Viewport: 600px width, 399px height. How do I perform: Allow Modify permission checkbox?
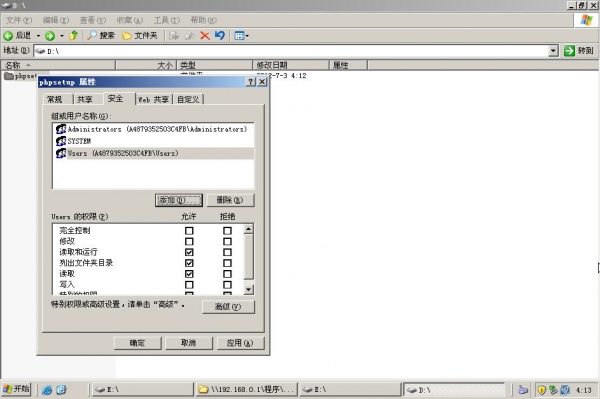point(189,241)
